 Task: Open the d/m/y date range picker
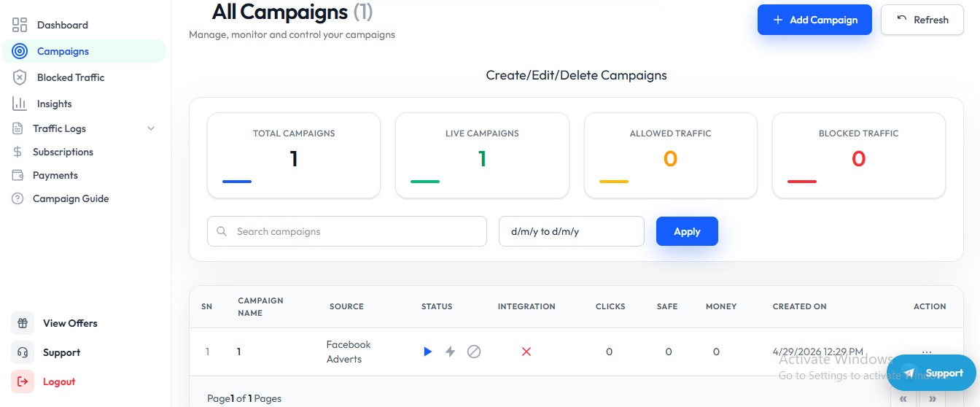(572, 231)
